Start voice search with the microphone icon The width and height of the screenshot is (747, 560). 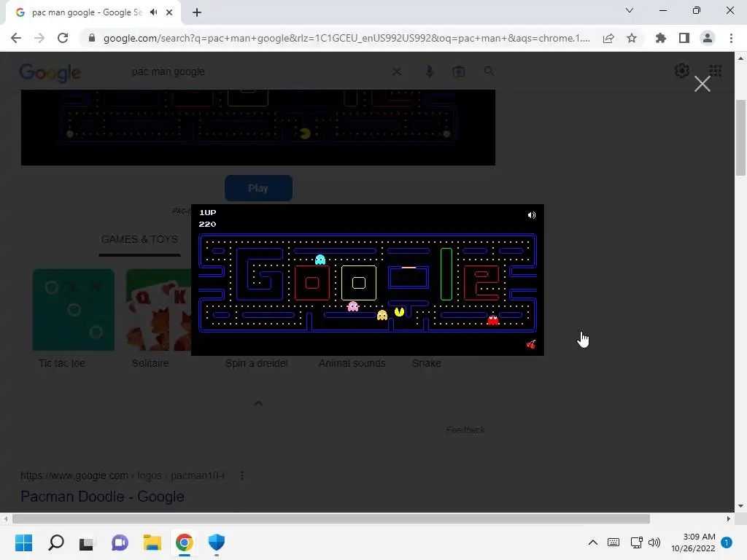point(429,71)
